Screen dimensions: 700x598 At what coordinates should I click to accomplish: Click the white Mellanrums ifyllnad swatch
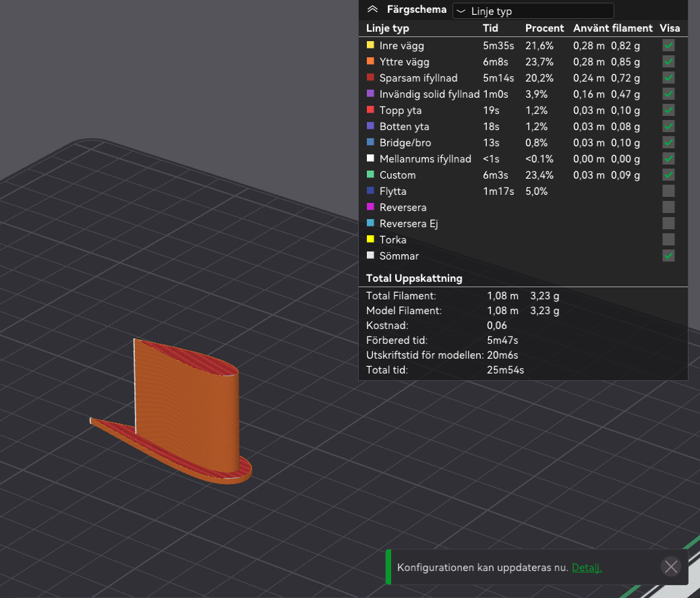point(370,158)
